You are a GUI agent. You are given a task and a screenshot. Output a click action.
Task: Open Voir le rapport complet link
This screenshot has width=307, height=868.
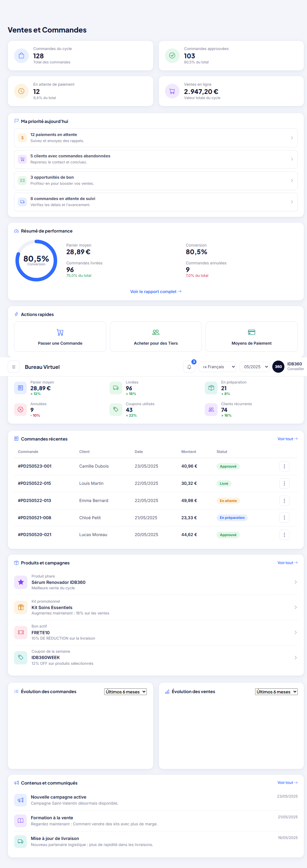point(156,291)
